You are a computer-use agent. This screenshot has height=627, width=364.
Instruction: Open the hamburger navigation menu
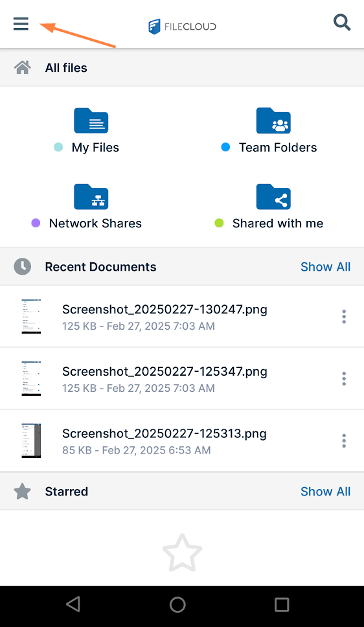click(x=21, y=24)
